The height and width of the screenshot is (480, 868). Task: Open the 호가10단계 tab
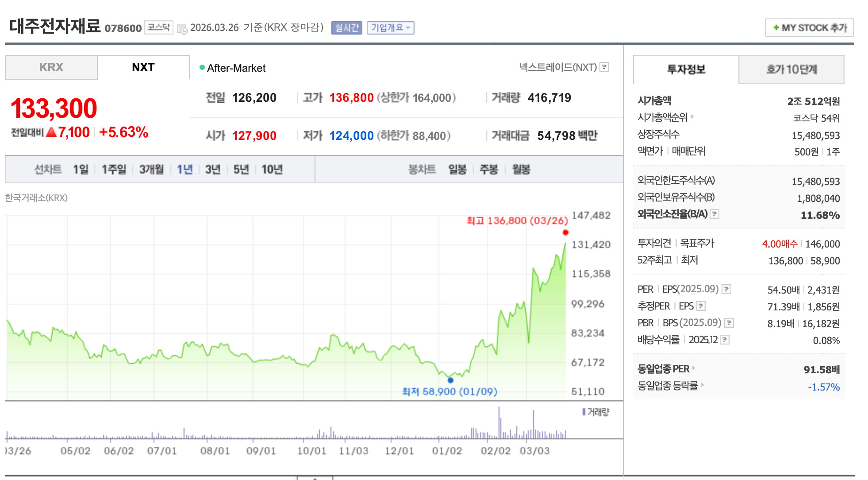pos(791,70)
